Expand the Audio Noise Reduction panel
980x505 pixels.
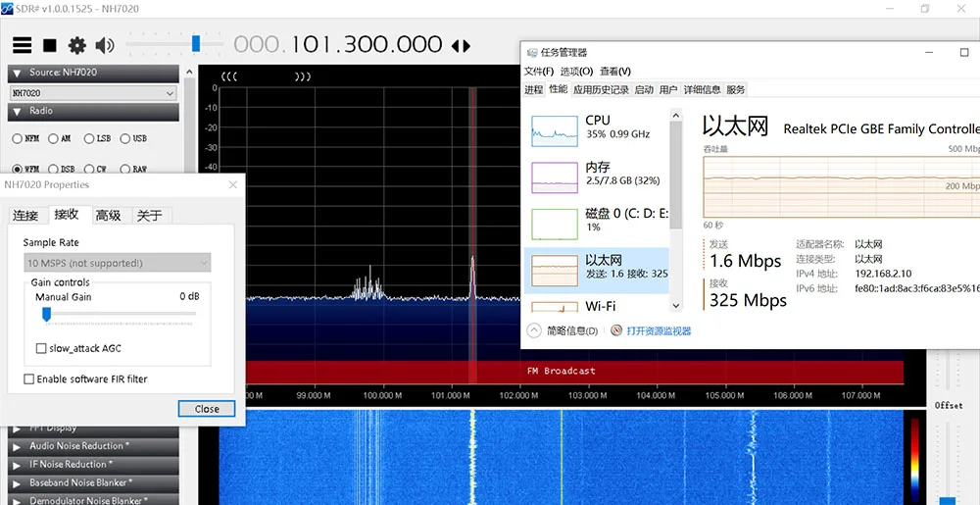[94, 446]
